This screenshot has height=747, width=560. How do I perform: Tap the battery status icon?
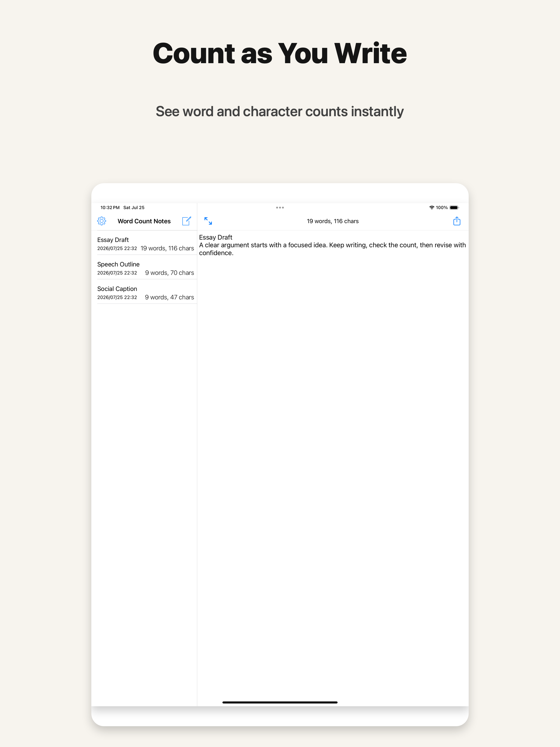[454, 207]
